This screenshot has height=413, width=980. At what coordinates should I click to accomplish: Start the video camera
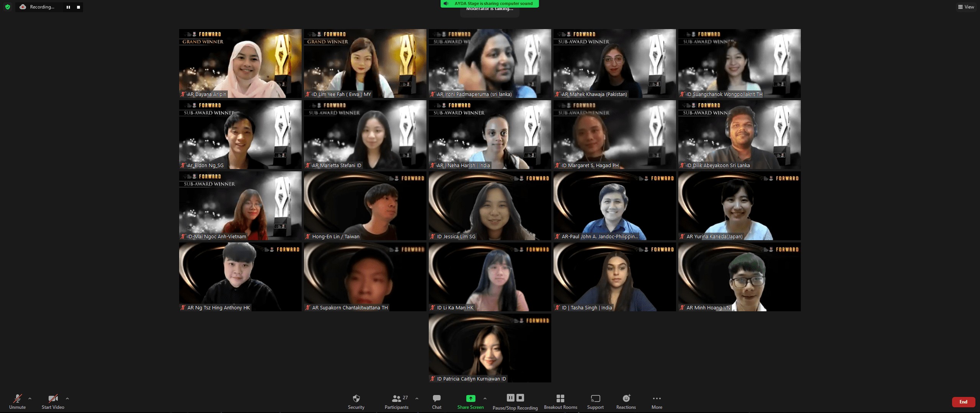pyautogui.click(x=53, y=402)
